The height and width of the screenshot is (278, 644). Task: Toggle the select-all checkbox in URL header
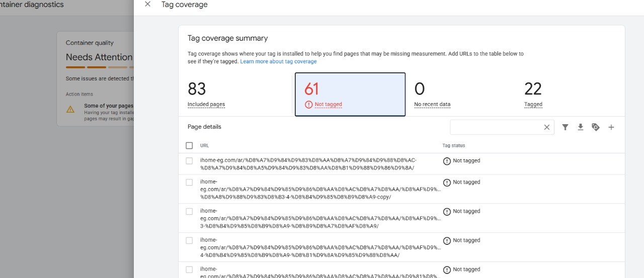189,145
